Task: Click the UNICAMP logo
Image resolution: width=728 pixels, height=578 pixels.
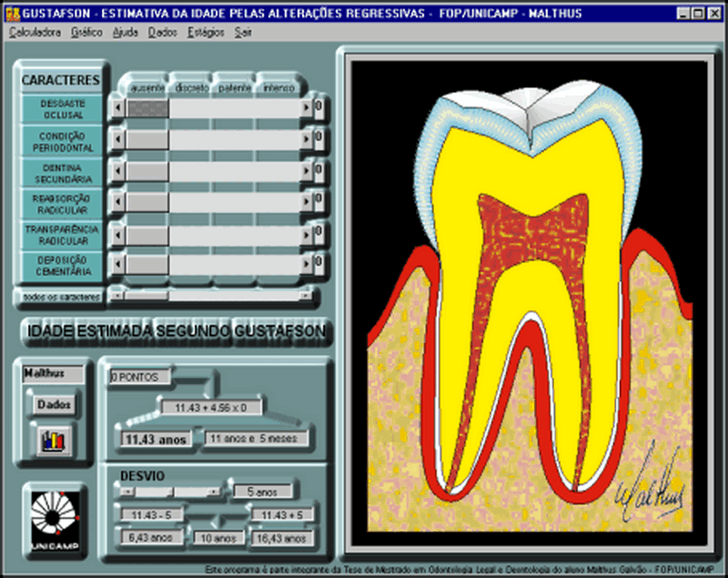Action: 55,522
